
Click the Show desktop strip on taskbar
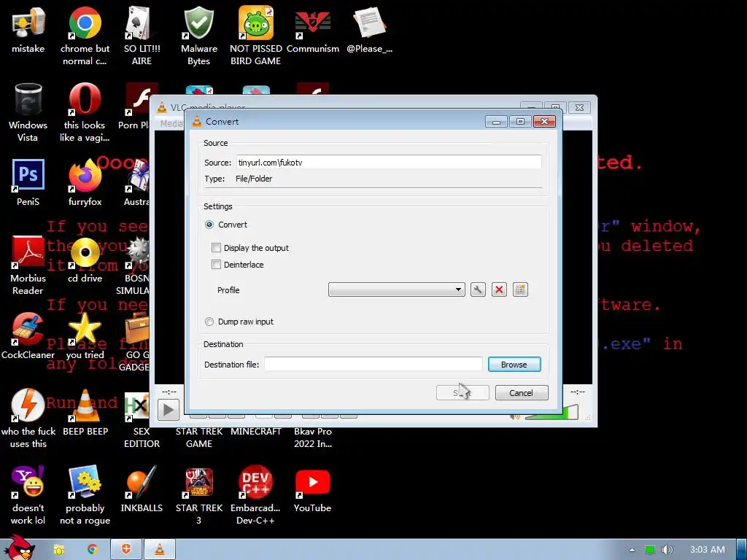coord(742,550)
